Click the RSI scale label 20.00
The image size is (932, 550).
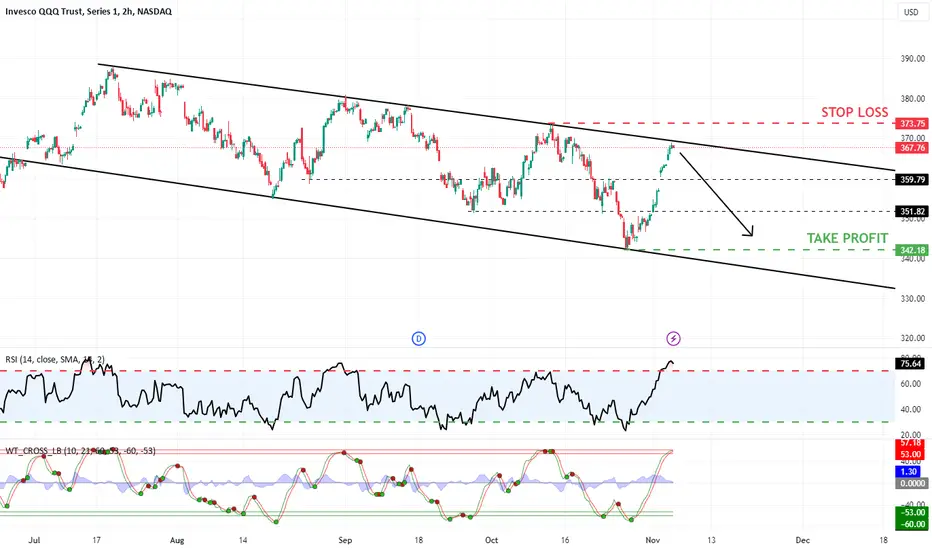coord(910,435)
